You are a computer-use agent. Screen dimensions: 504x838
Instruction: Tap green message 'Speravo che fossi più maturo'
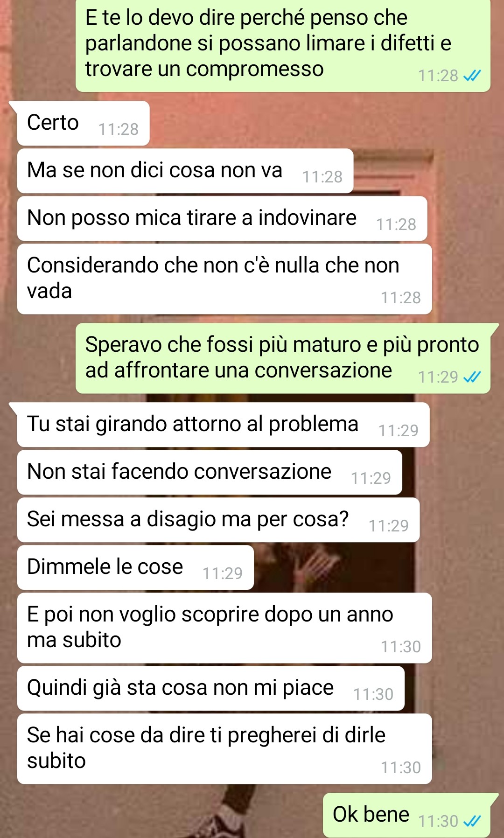(x=283, y=358)
